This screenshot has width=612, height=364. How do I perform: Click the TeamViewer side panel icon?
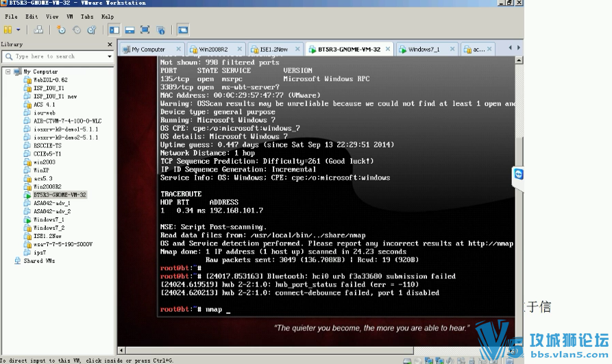pyautogui.click(x=519, y=175)
